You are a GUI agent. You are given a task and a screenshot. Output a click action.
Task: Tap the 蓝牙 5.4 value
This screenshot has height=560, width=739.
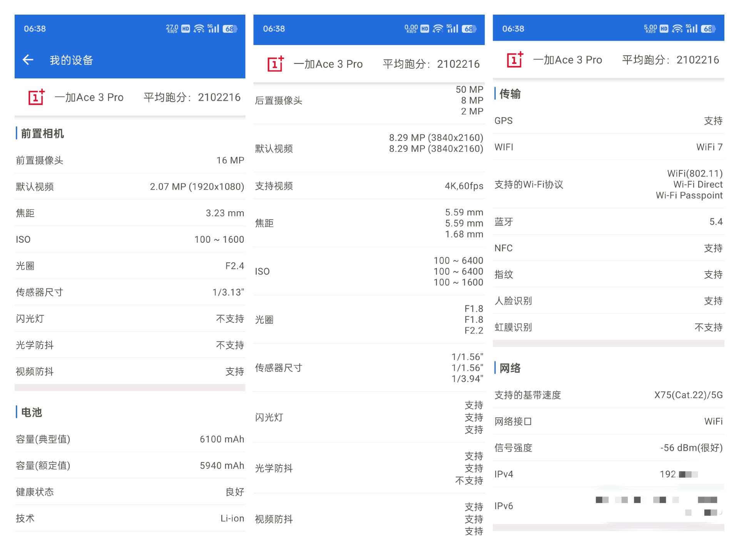point(716,222)
